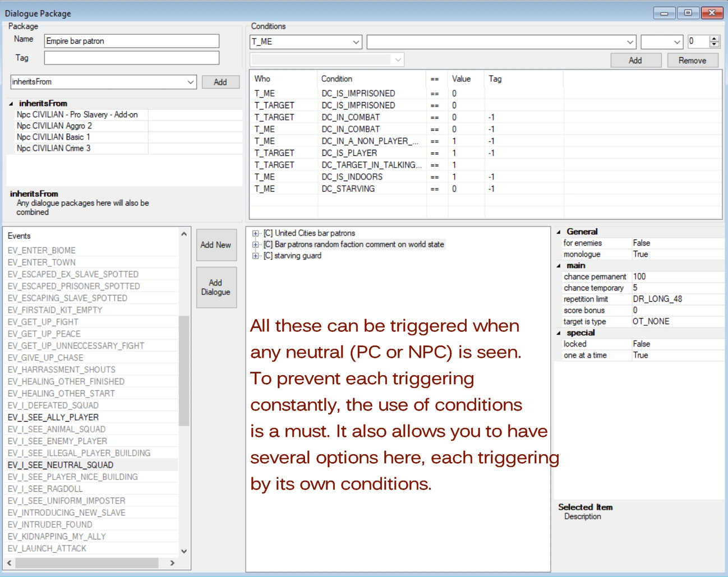Select the EV_I_SEE_ALLY_PLAYER event
The width and height of the screenshot is (728, 577).
pyautogui.click(x=92, y=417)
